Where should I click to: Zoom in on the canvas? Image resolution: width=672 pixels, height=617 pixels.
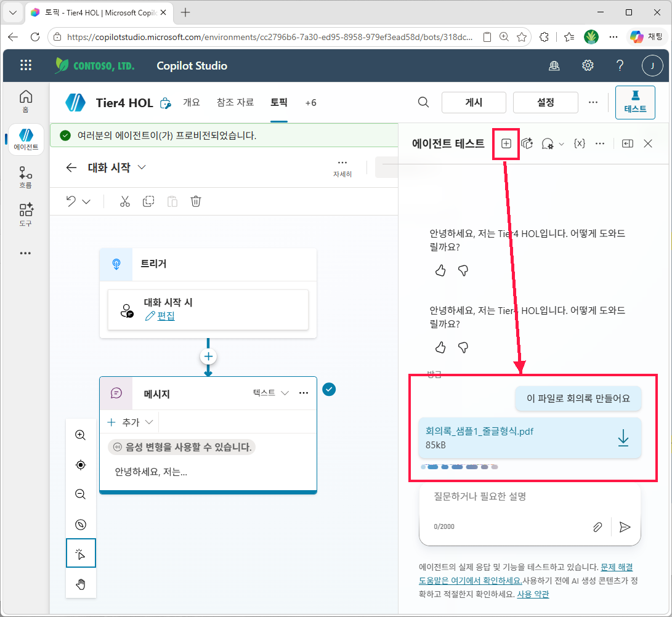[x=81, y=435]
